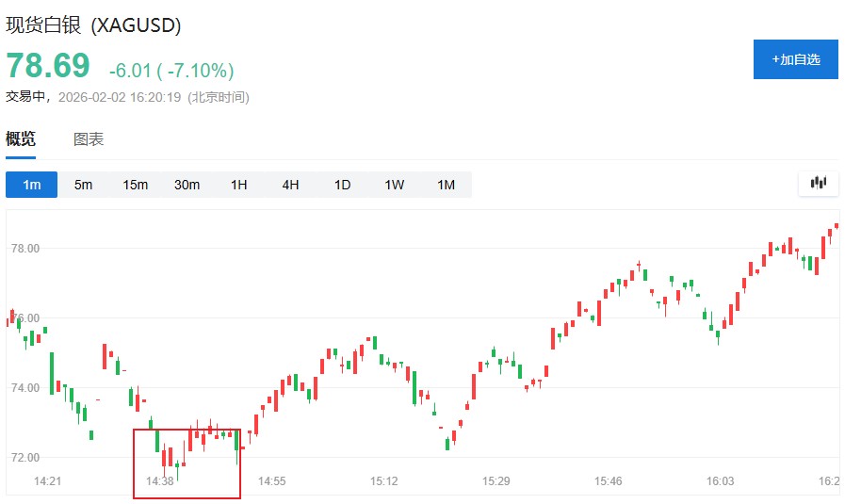Switch chart to 15m interval
The image size is (861, 504).
(136, 185)
